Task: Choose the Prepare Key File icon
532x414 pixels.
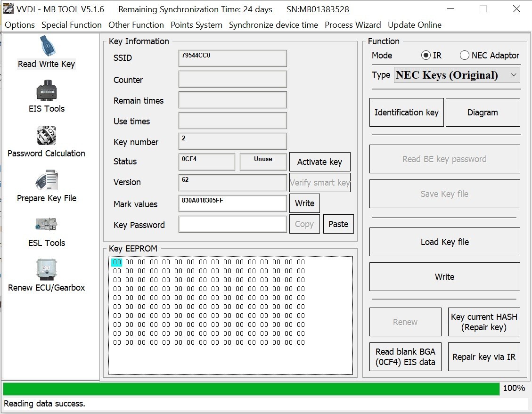Action: coord(47,180)
